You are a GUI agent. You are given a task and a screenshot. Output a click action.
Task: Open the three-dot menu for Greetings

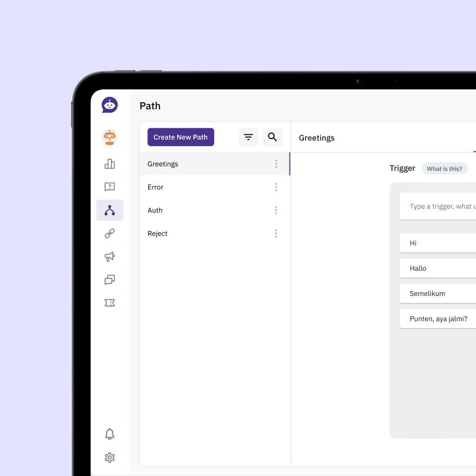[x=276, y=164]
